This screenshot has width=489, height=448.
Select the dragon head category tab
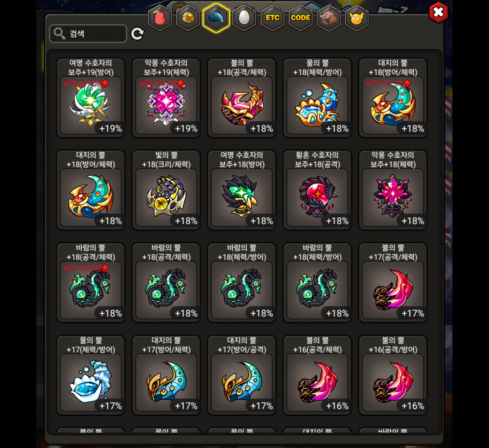point(328,18)
